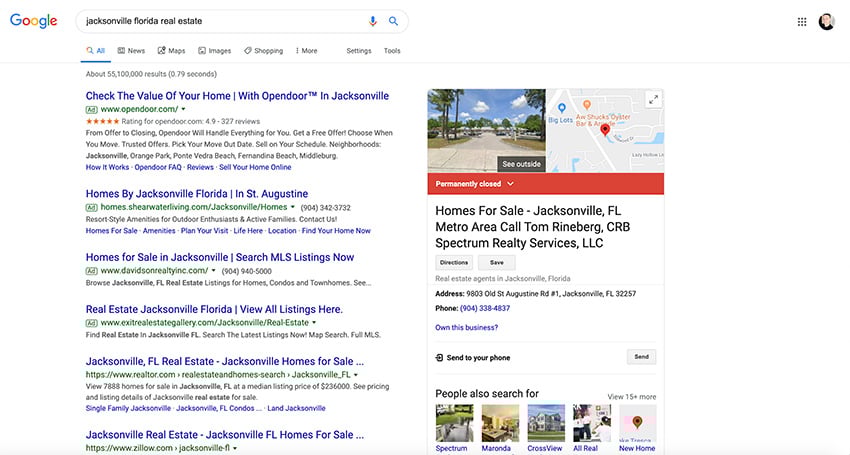The width and height of the screenshot is (850, 455).
Task: Switch to the Maps tab
Action: (x=171, y=50)
